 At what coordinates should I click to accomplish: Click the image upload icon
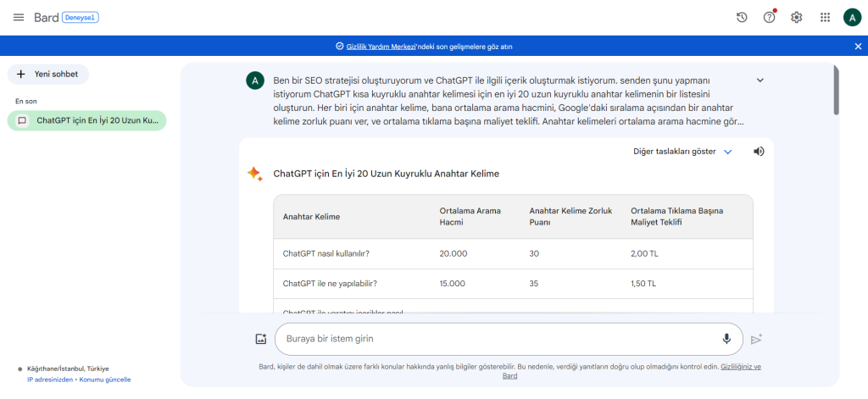pos(261,339)
